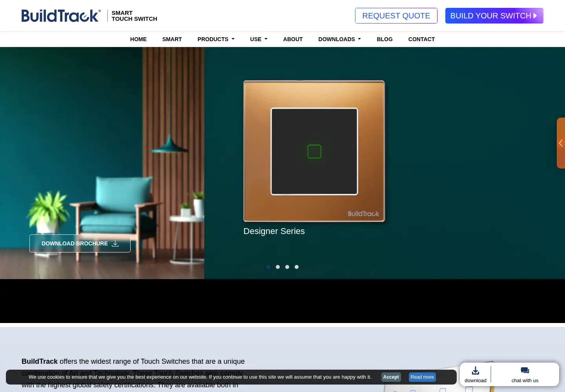Image resolution: width=565 pixels, height=392 pixels.
Task: Click the BuildTrack logo
Action: [61, 16]
